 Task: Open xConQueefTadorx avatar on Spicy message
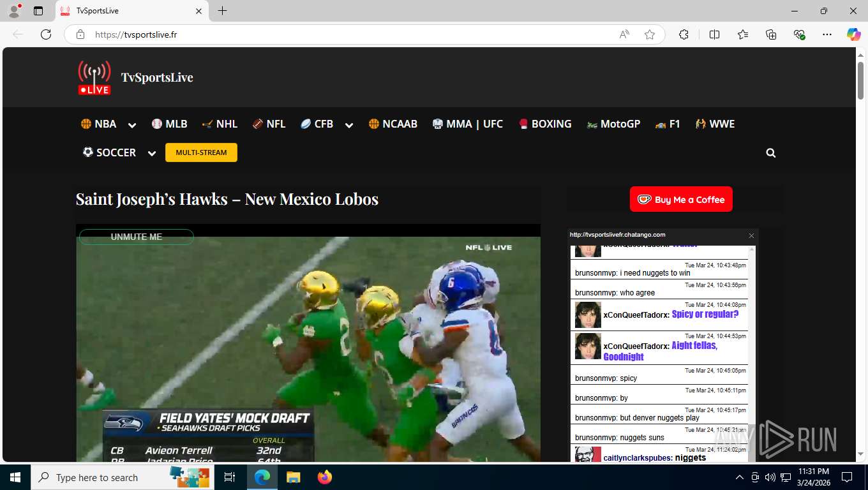588,315
